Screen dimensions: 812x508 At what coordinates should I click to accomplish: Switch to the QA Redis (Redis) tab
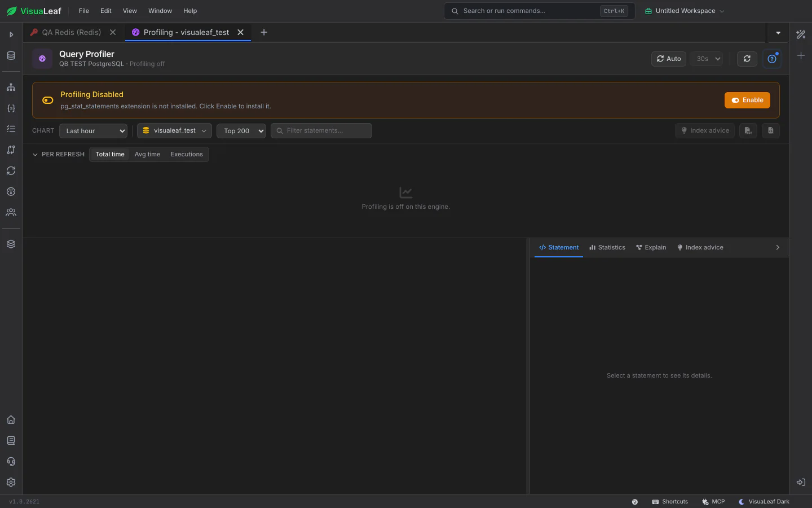pyautogui.click(x=72, y=33)
